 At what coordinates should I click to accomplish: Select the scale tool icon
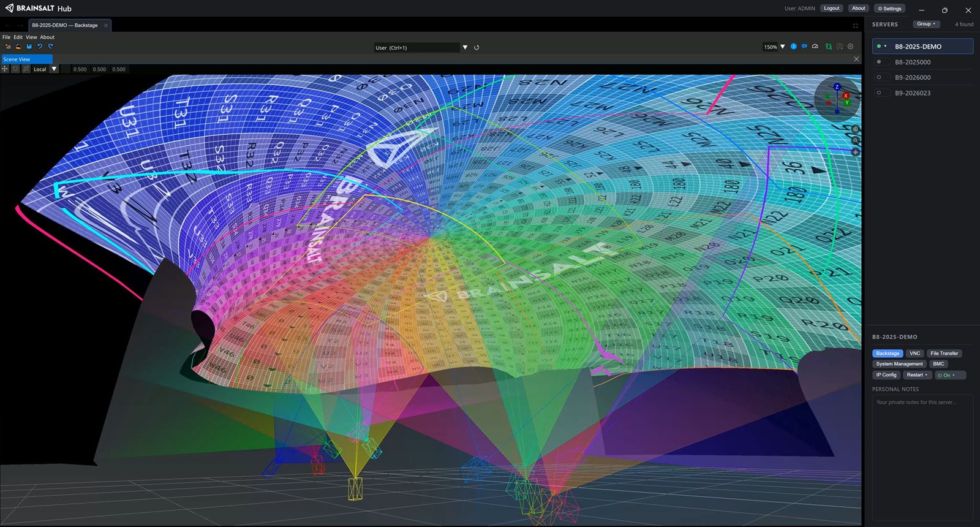coord(26,69)
